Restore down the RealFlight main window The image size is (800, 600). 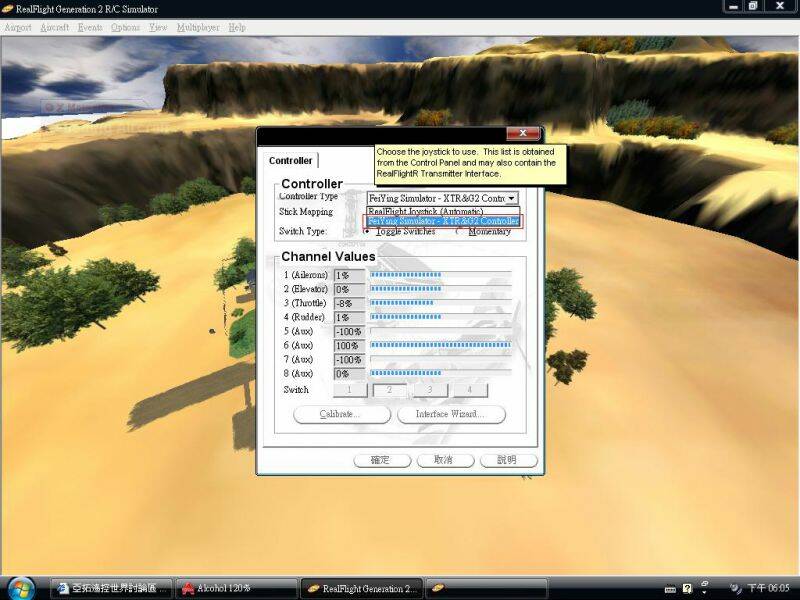[753, 6]
